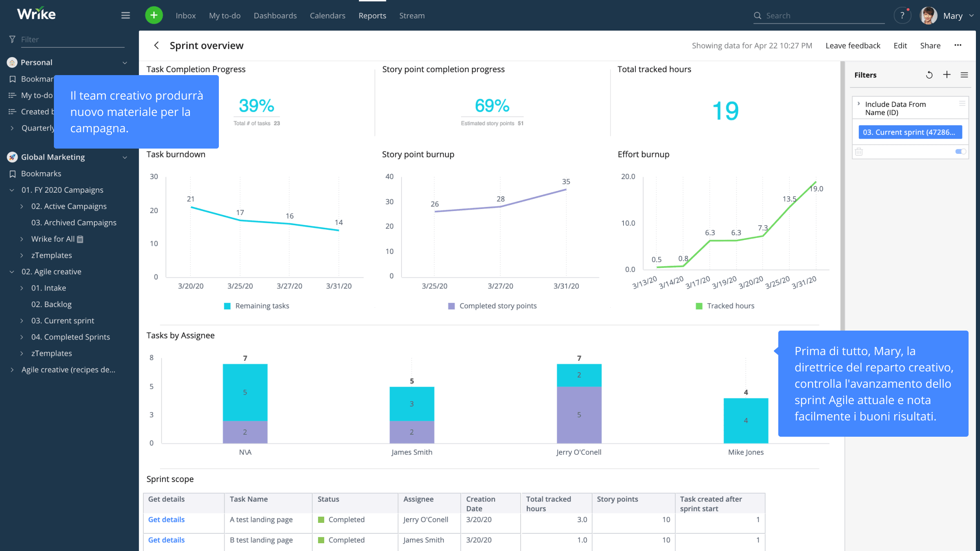
Task: Click the green plus create button
Action: tap(154, 16)
